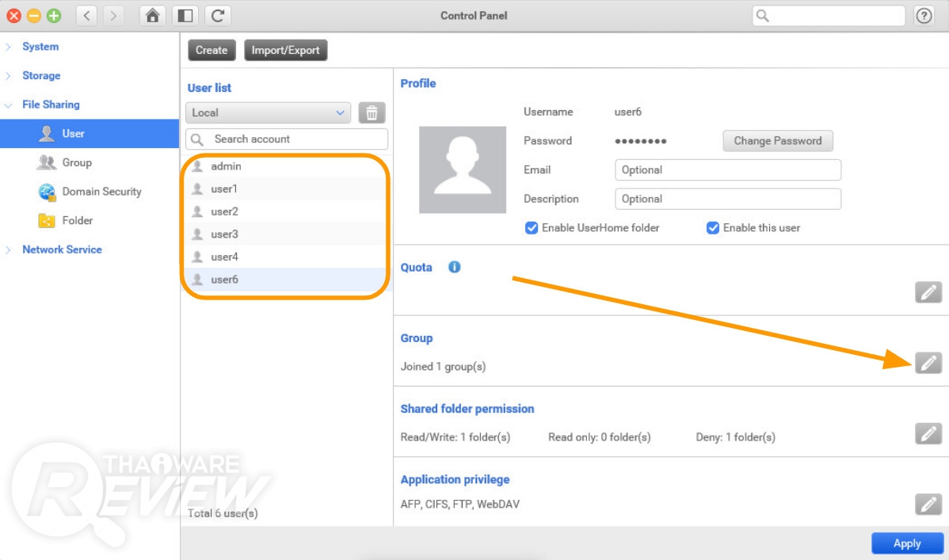Click the magnifier icon in top search box
The height and width of the screenshot is (560, 949).
[763, 16]
